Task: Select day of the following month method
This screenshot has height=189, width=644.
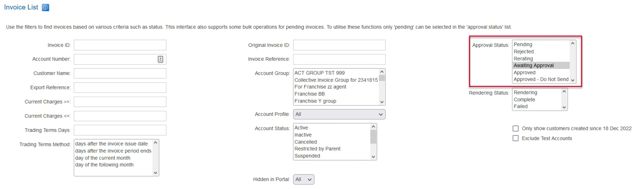Action: pos(104,165)
